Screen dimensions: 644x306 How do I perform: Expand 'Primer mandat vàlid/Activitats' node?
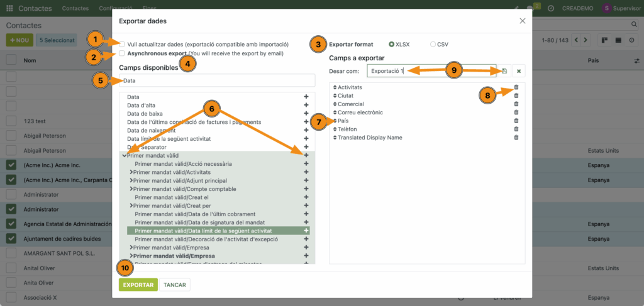131,172
